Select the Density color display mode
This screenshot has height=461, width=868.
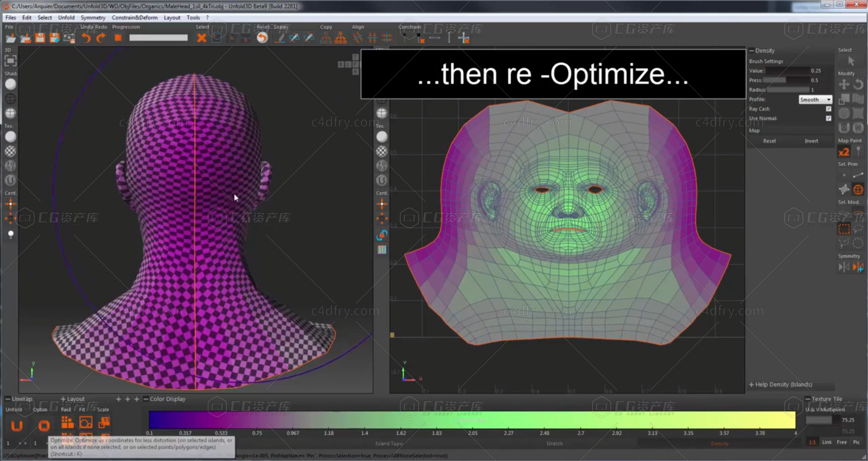720,444
